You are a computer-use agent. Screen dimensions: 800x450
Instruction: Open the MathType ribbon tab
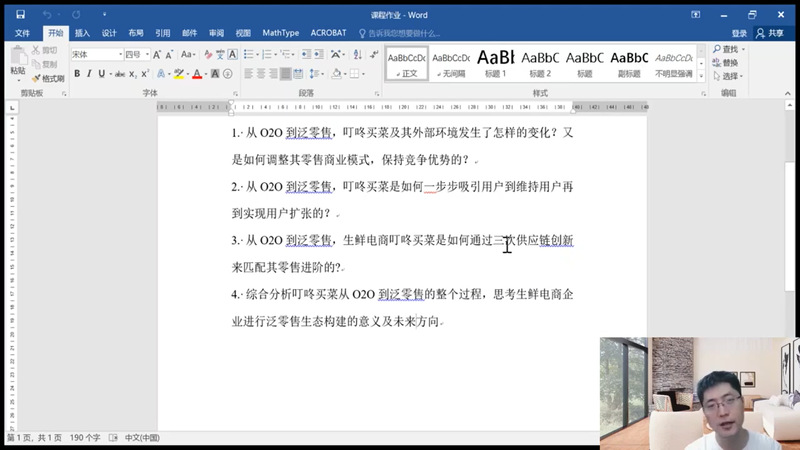(280, 33)
